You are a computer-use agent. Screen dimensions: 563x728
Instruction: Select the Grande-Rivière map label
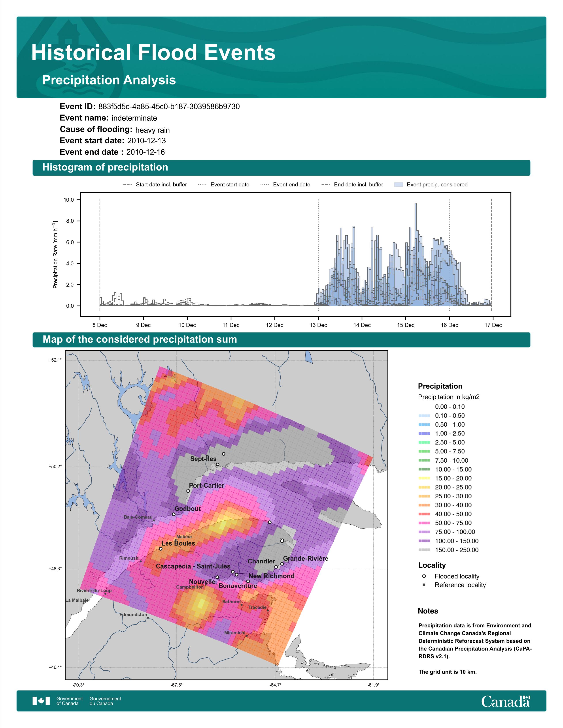click(x=306, y=558)
